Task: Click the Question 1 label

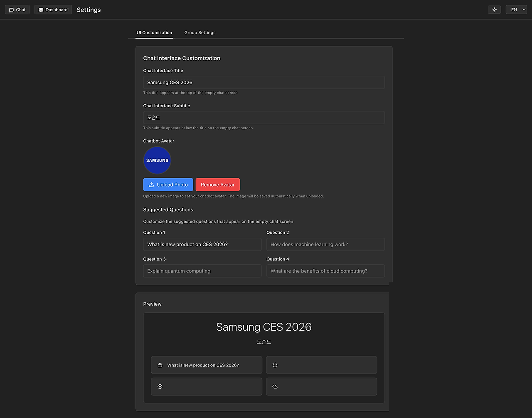Action: point(154,233)
